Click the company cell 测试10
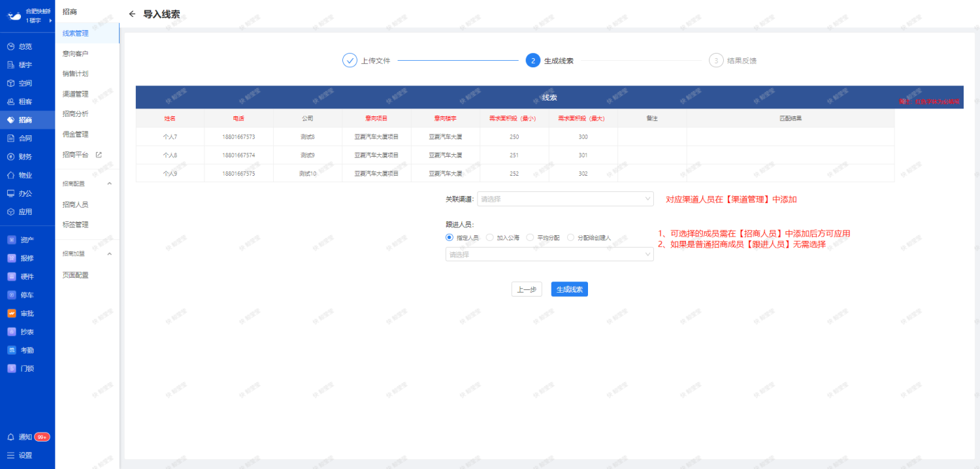Viewport: 980px width, 469px height. coord(308,173)
